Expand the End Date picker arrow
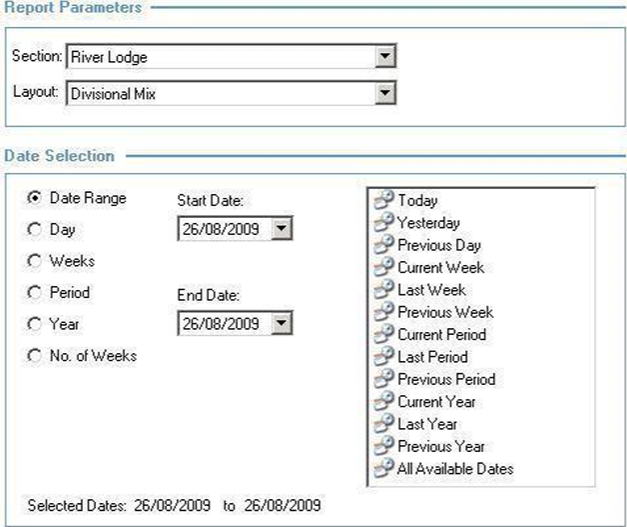 (282, 324)
